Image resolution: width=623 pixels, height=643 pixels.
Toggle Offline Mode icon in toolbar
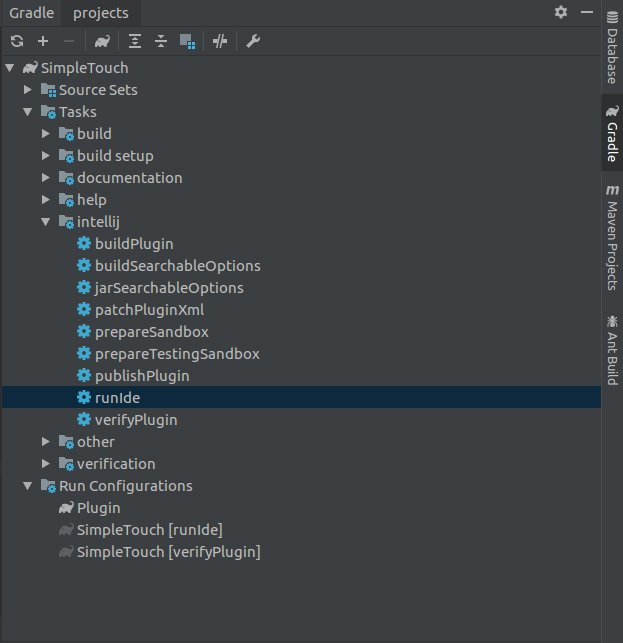point(220,41)
